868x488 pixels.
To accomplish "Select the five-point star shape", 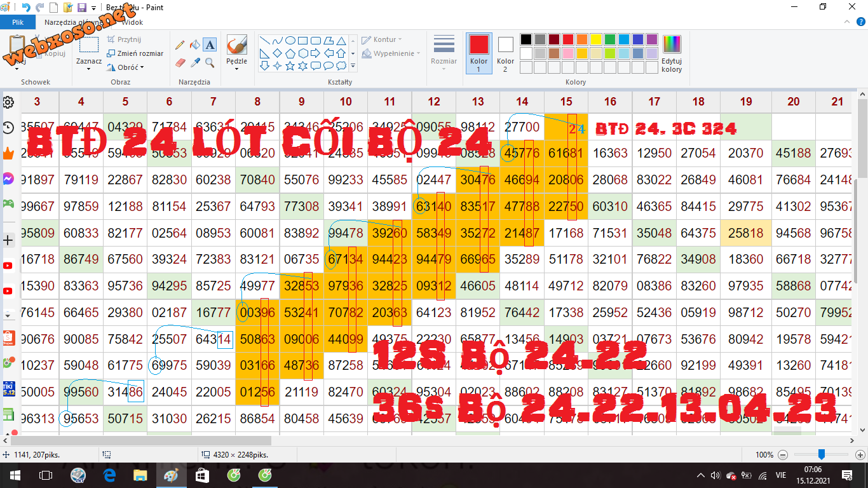I will point(290,65).
